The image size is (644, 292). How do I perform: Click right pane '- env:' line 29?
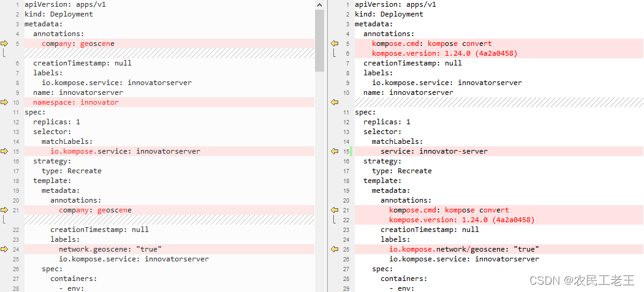coord(402,288)
